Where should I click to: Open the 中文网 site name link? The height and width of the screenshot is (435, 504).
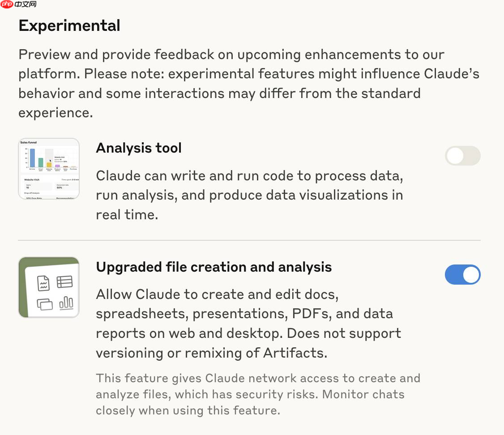click(26, 4)
